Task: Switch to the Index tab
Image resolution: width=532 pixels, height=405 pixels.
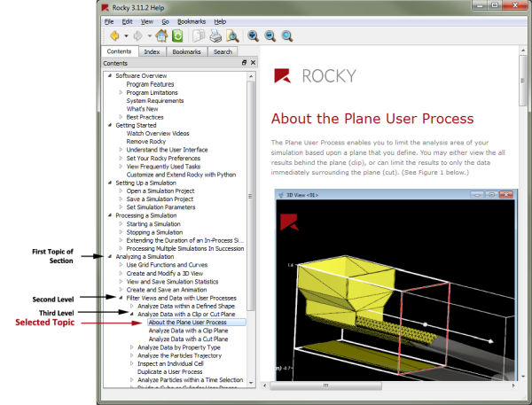Action: tap(153, 52)
